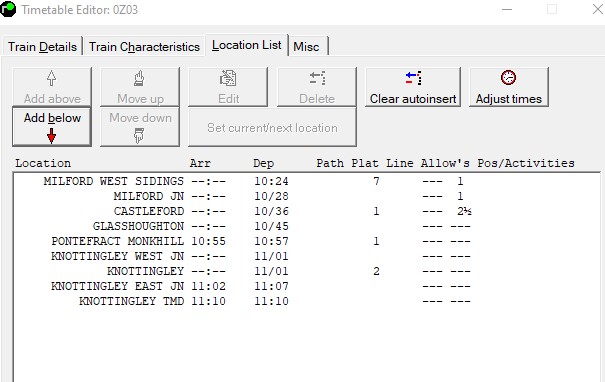Click the Move down button
Viewport: 605px width, 382px height.
tap(140, 127)
